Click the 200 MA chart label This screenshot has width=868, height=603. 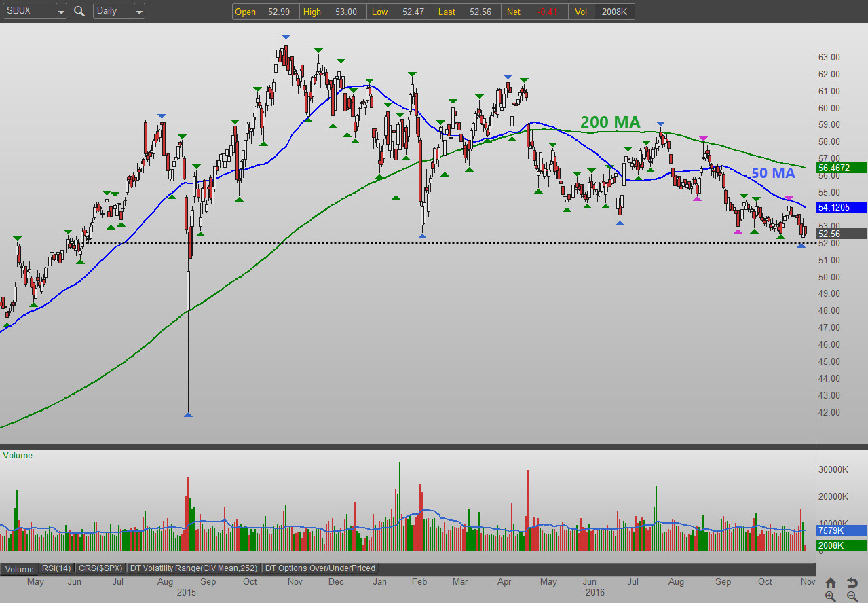(610, 122)
